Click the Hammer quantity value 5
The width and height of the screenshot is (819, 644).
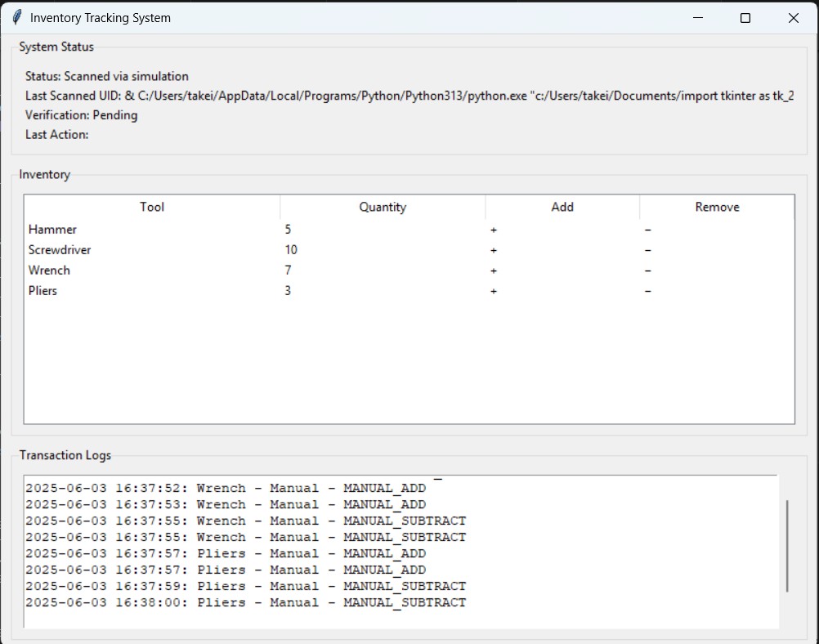coord(288,230)
